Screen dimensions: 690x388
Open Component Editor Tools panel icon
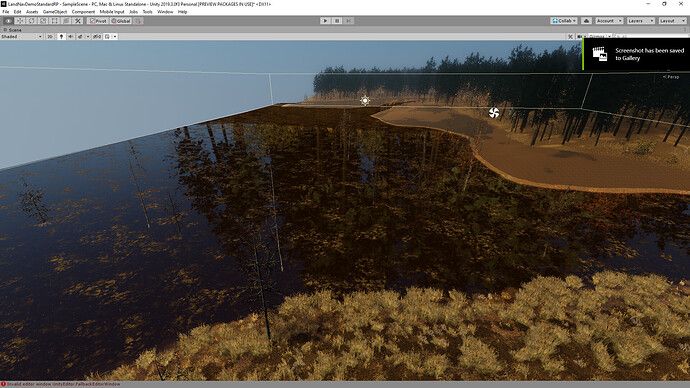(570, 37)
